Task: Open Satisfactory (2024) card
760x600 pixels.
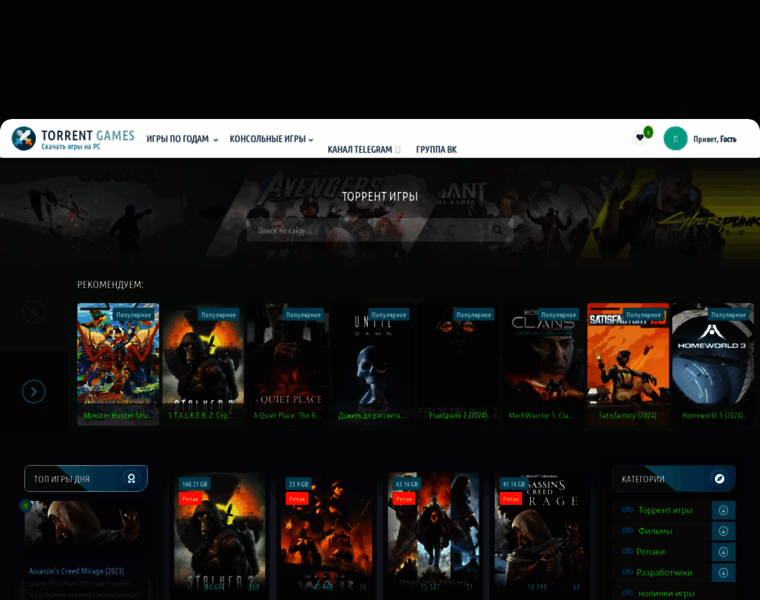Action: click(x=628, y=364)
